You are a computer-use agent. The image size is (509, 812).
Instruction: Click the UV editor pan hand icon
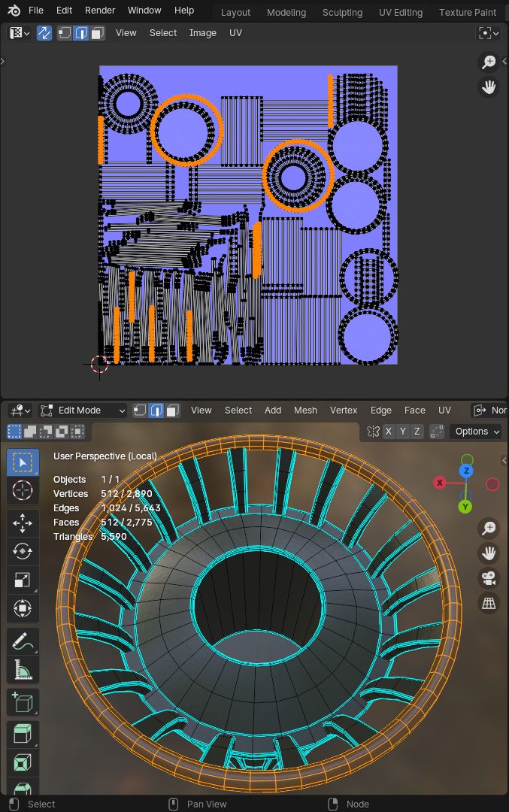[x=488, y=87]
